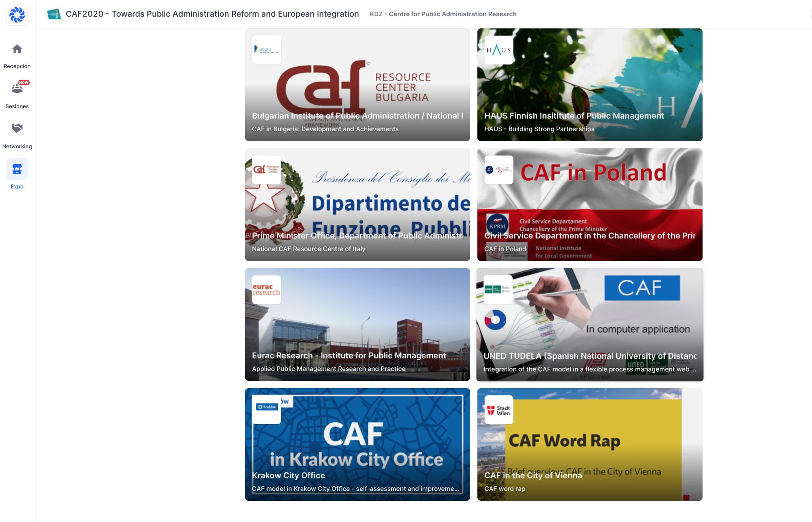812x522 pixels.
Task: Click KDZ - Centre for Public Administration Research
Action: coord(443,14)
